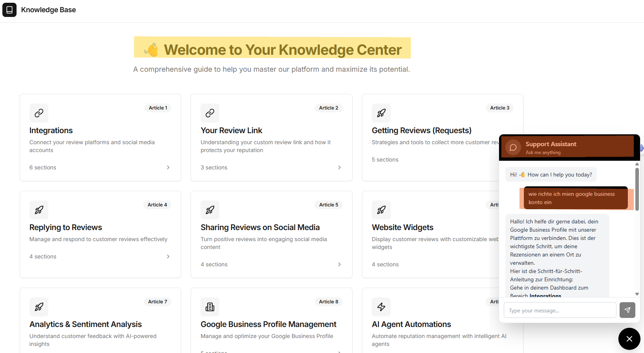Click the Support Assistant chat bubble icon
Screen dimensions: 644x353
pyautogui.click(x=513, y=148)
